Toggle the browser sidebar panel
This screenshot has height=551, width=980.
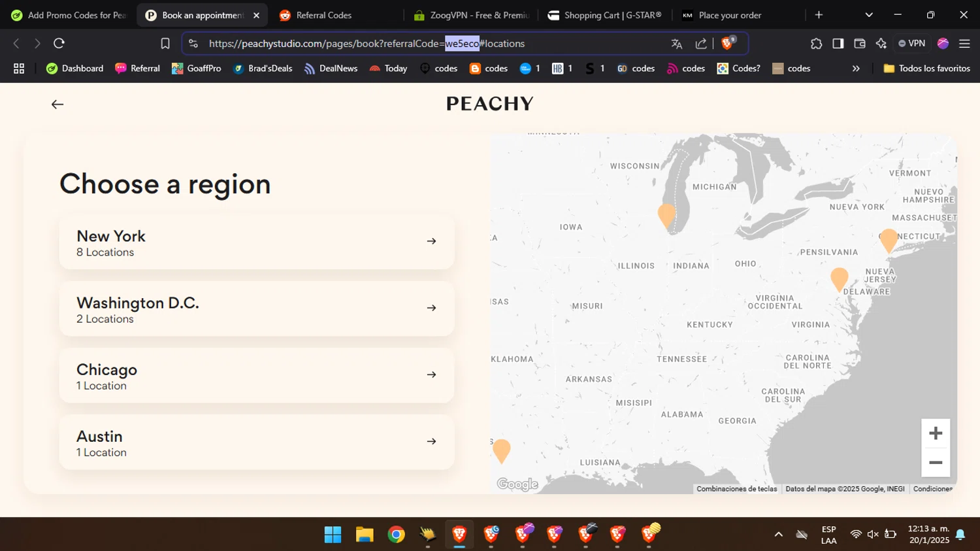[838, 43]
